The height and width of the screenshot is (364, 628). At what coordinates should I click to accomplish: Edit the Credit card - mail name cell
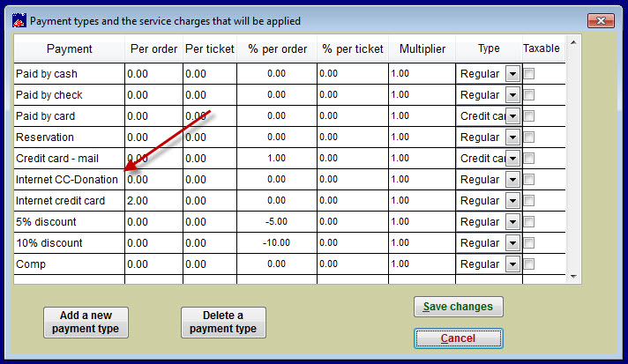[70, 159]
